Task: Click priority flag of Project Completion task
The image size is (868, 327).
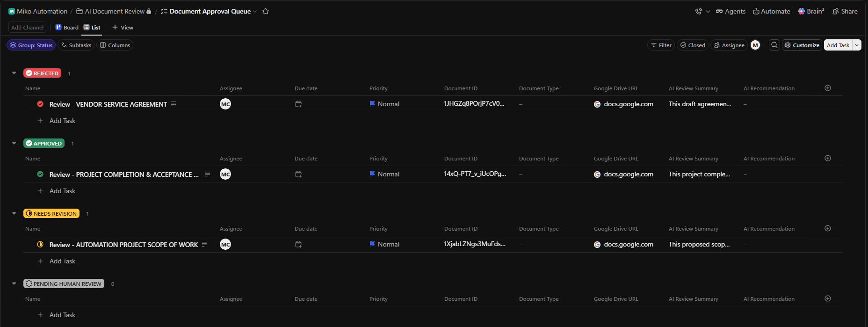Action: (x=372, y=174)
